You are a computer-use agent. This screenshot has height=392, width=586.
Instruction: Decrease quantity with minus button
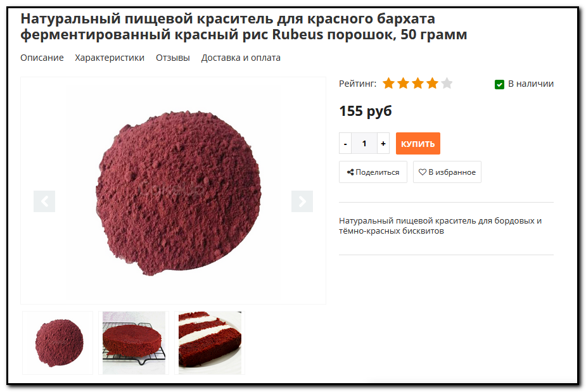coord(345,144)
